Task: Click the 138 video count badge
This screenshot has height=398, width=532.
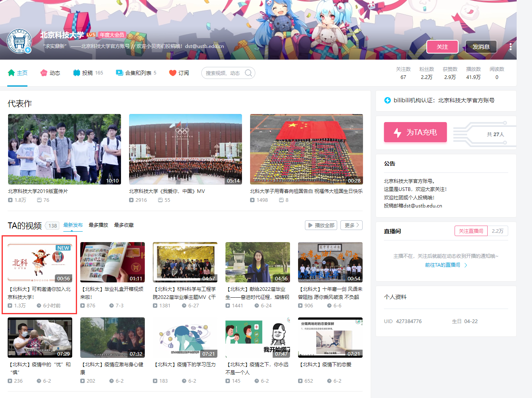Action: click(52, 226)
